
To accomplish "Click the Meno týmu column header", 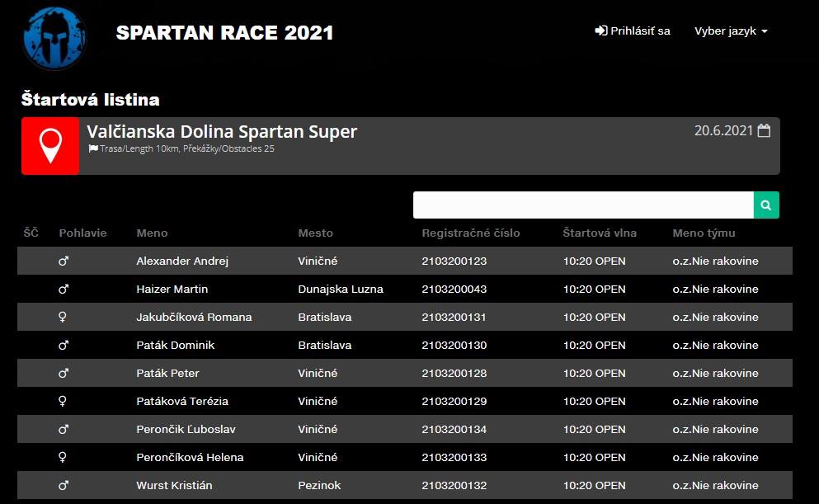I will pyautogui.click(x=704, y=233).
